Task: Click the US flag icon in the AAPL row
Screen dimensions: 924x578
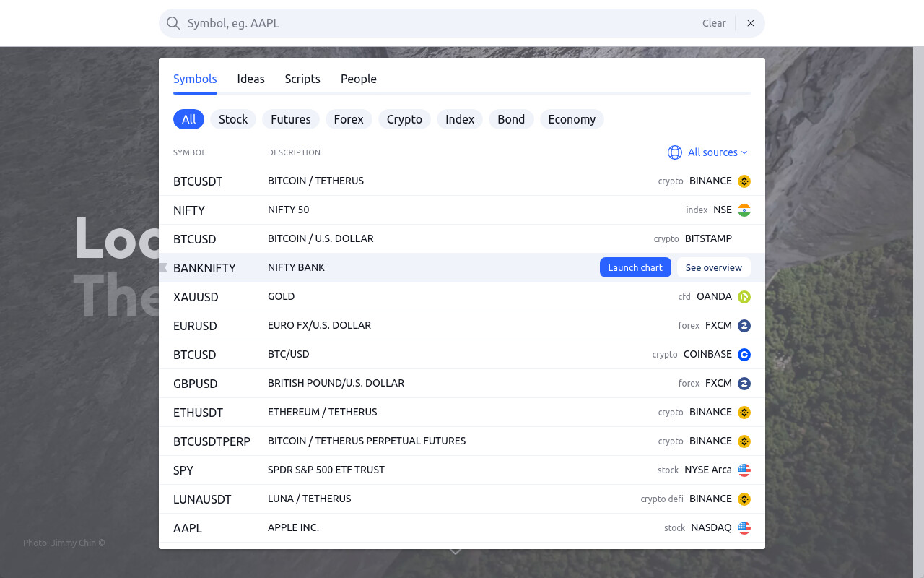Action: pos(744,528)
